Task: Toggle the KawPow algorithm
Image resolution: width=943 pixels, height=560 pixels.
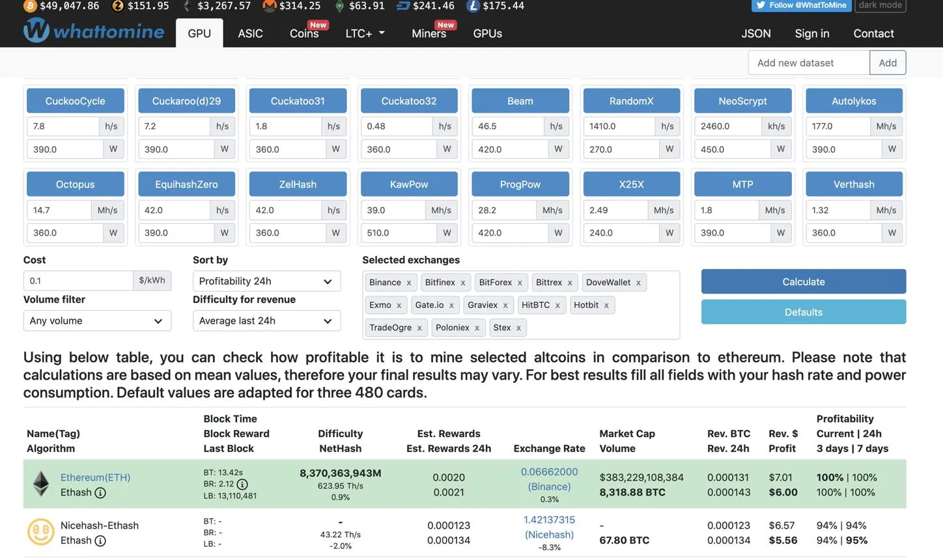Action: click(409, 184)
